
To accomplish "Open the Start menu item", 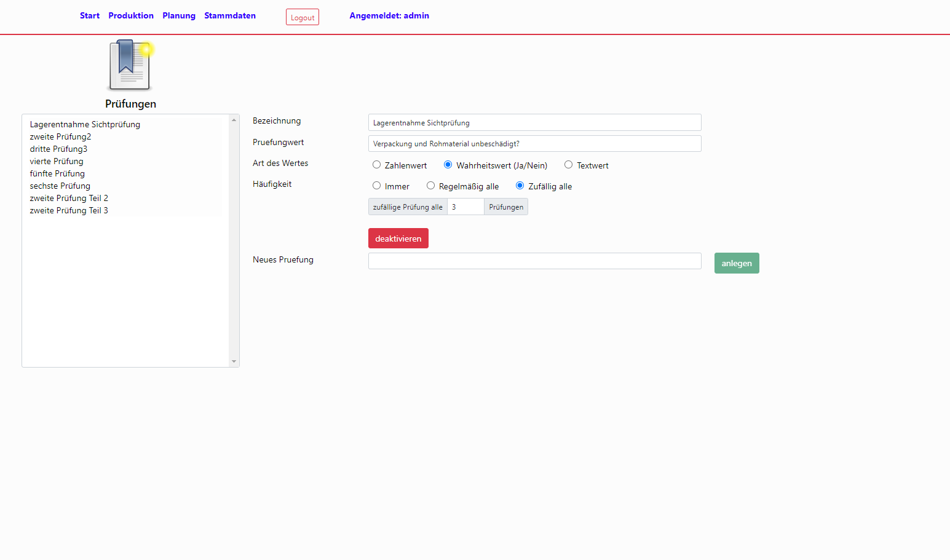I will pos(90,16).
